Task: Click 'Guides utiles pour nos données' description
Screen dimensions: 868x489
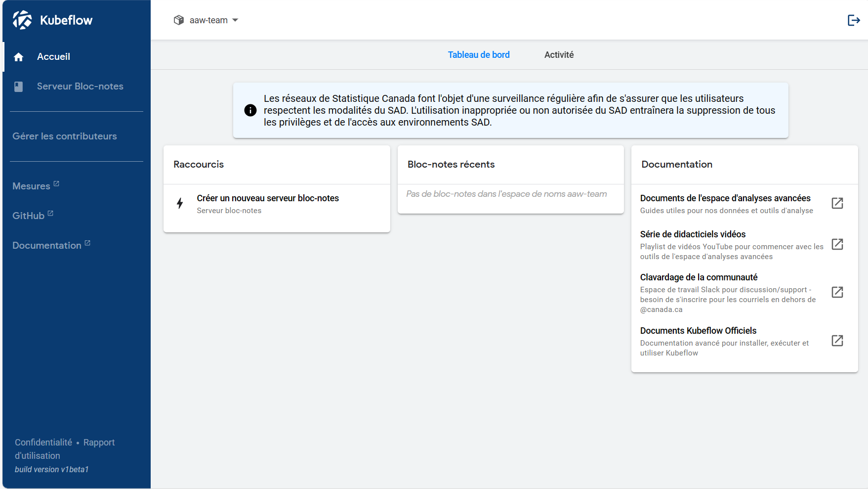Action: (x=727, y=211)
